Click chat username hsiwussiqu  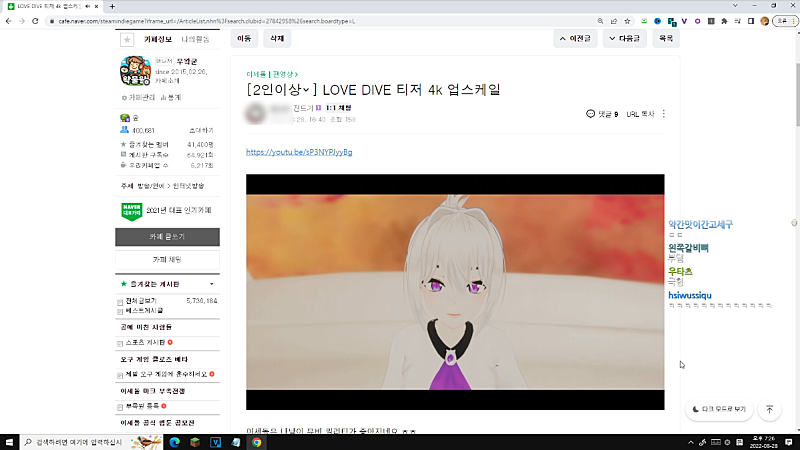[x=690, y=295]
